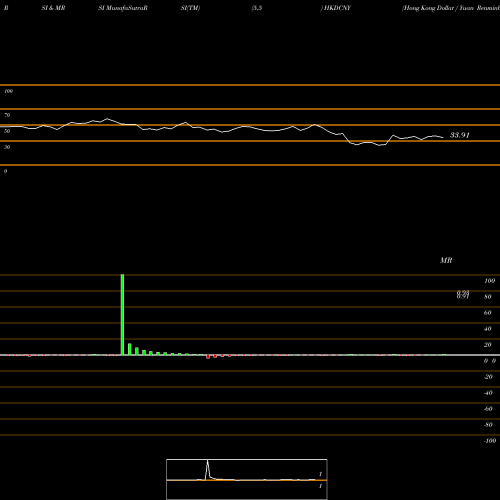Image resolution: width=500 pixels, height=500 pixels.
Task: Click the -100 label on the MR axis
Action: pyautogui.click(x=490, y=441)
